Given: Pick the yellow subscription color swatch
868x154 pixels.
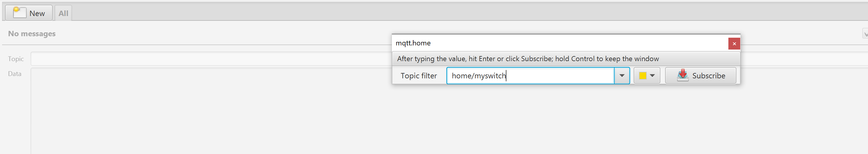Looking at the screenshot, I should [x=643, y=76].
